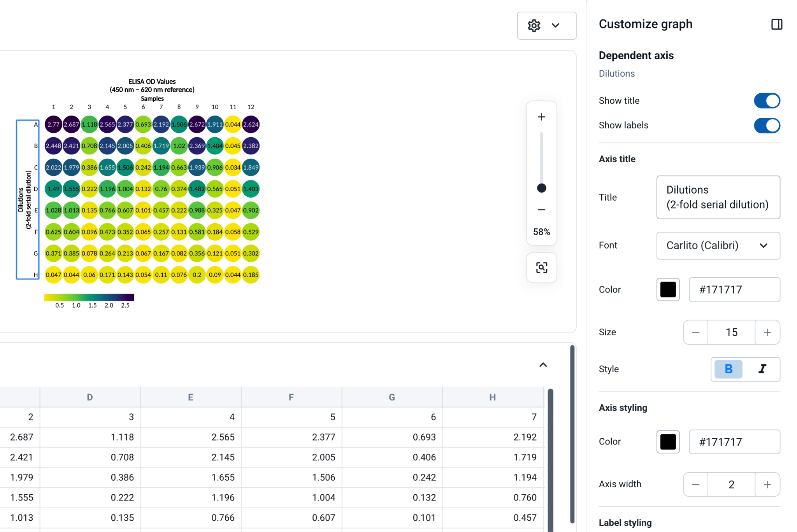Decrease the Axis width value
Image resolution: width=797 pixels, height=532 pixels.
pyautogui.click(x=696, y=485)
